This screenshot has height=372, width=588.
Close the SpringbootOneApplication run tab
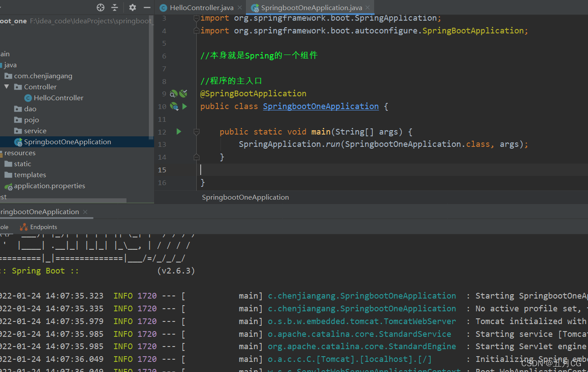(86, 212)
